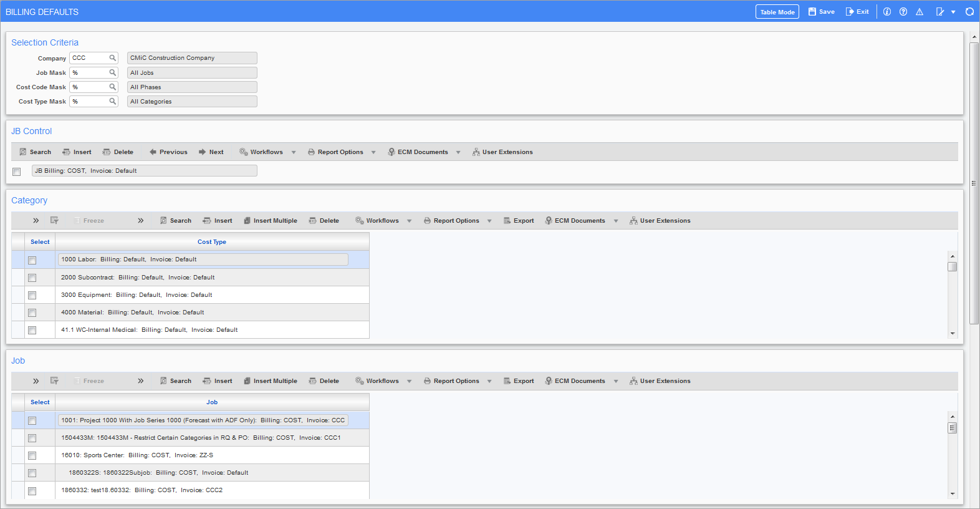Open User Extensions in Category toolbar
The width and height of the screenshot is (980, 509).
tap(660, 221)
